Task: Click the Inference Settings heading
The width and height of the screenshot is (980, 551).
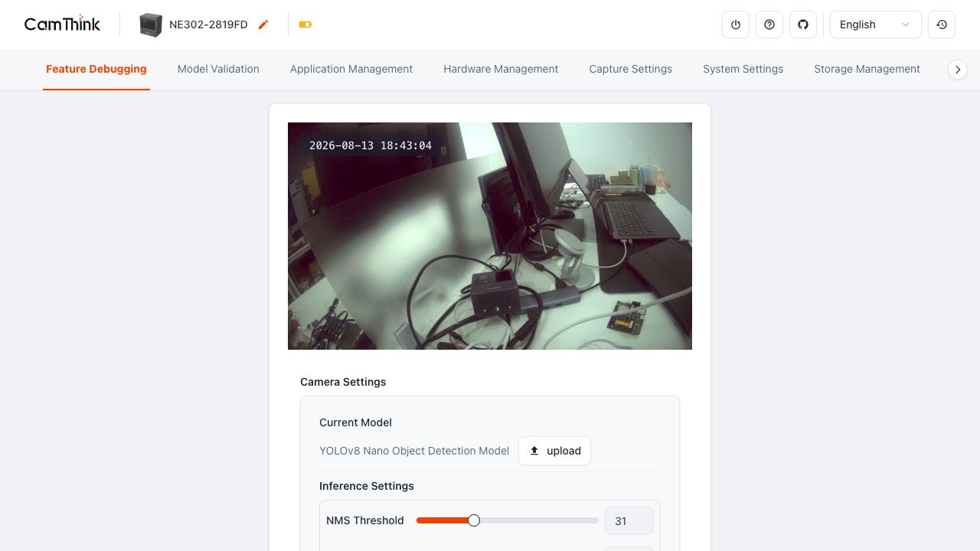Action: coord(367,486)
